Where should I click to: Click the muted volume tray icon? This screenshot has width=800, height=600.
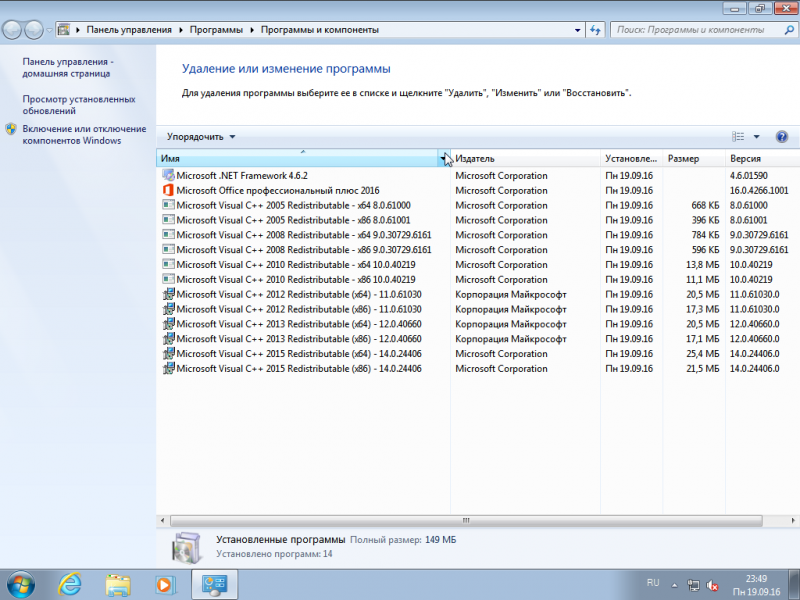[x=713, y=585]
